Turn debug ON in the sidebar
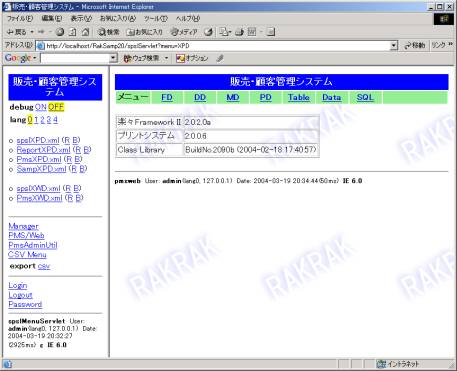Screen dimensions: 457x371 pos(40,107)
